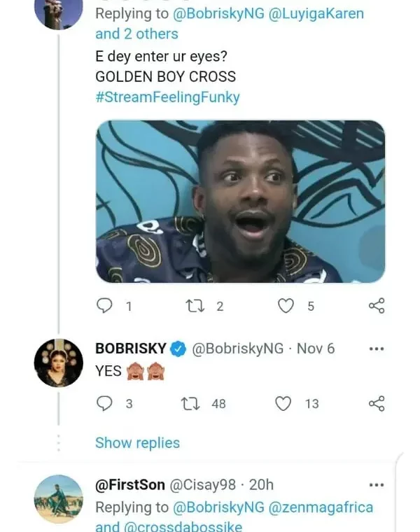Open Bobrisky's profile picture
This screenshot has width=420, height=532.
point(58,363)
